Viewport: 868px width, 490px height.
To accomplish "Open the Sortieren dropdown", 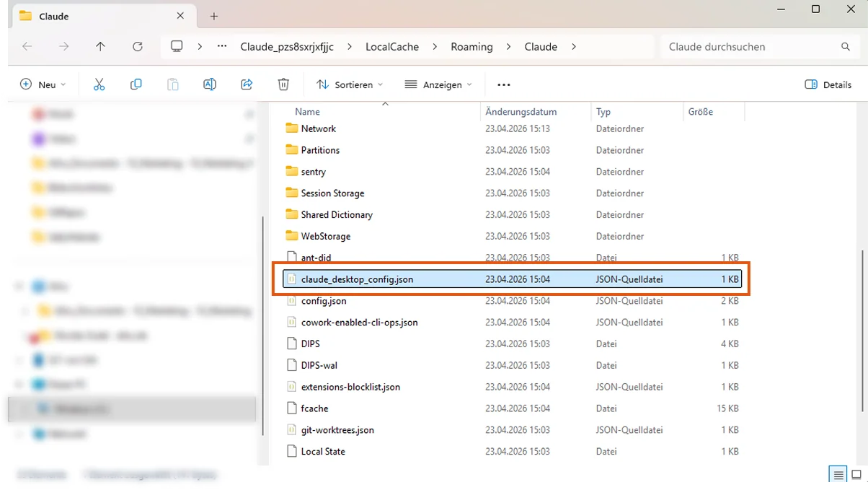I will tap(350, 84).
